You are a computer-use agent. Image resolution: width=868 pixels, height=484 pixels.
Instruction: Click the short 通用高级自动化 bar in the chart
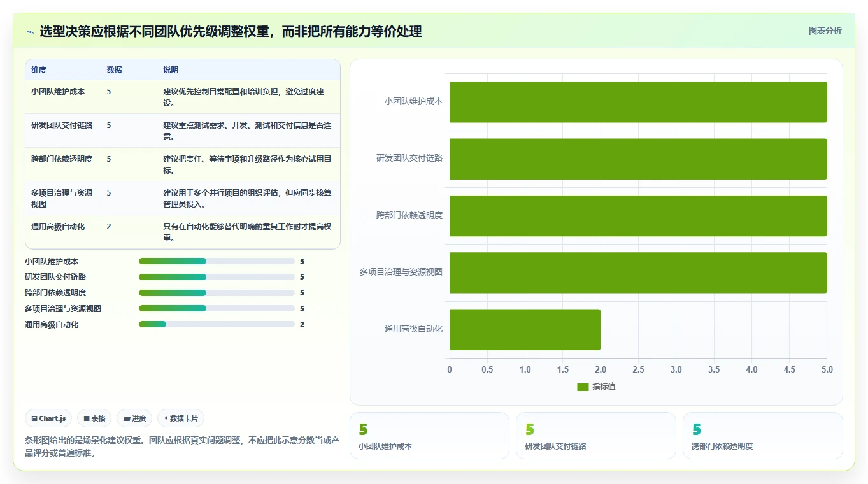pos(525,329)
